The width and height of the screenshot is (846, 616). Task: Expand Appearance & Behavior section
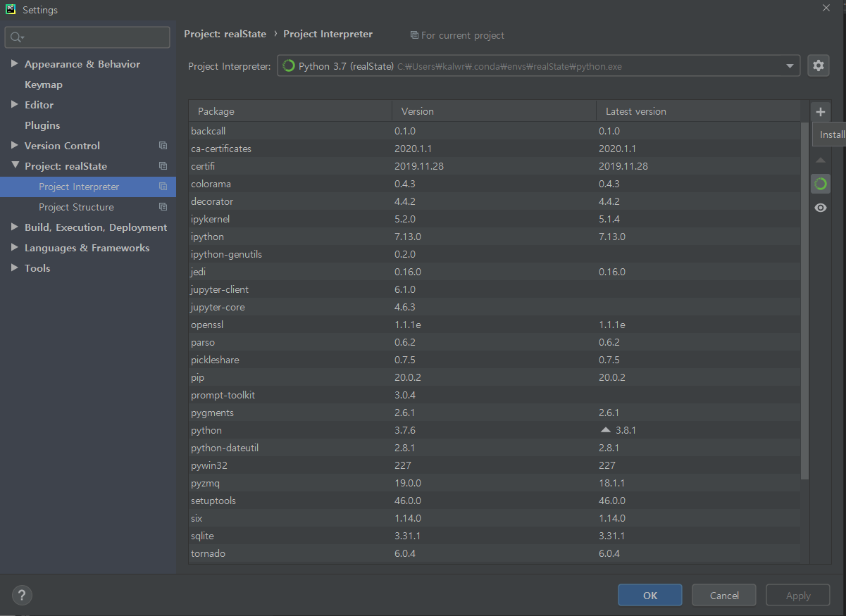tap(14, 64)
